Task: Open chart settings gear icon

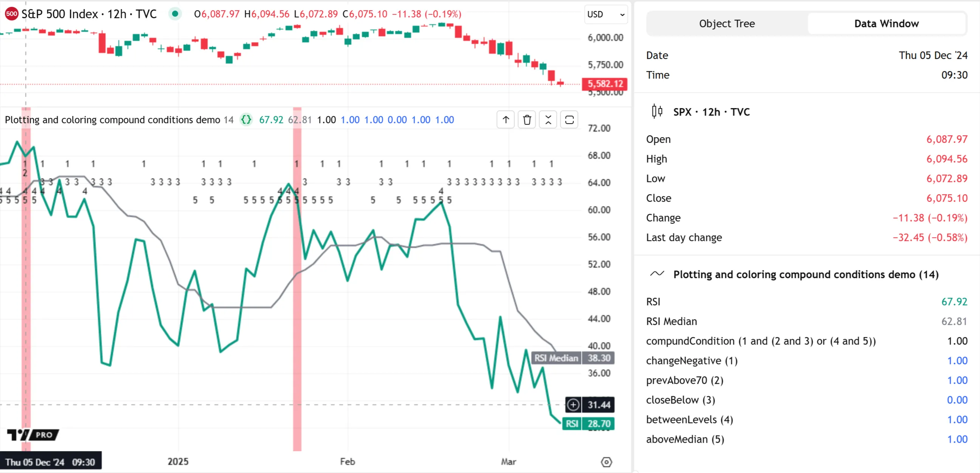Action: click(606, 462)
